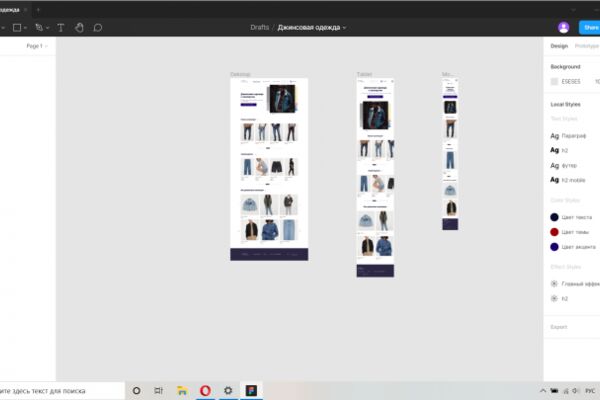Image resolution: width=600 pixels, height=400 pixels.
Task: Open Opera browser from the taskbar
Action: [x=205, y=391]
